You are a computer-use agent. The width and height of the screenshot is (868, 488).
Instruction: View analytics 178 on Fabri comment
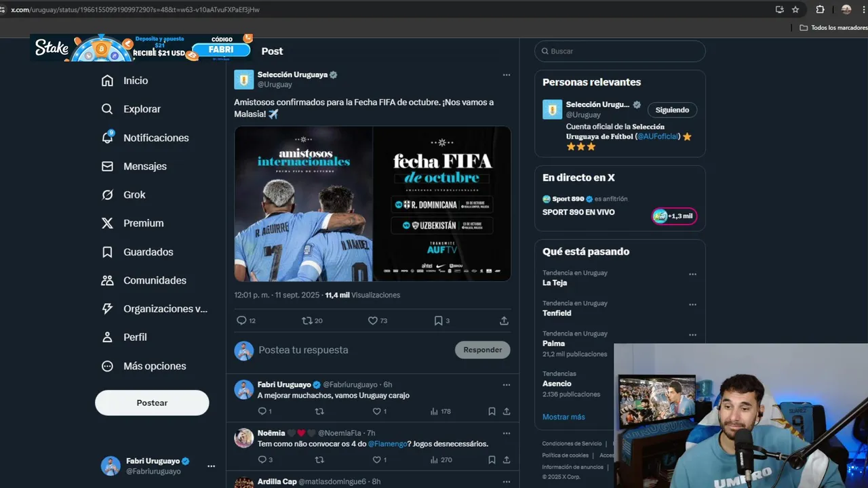tap(441, 411)
